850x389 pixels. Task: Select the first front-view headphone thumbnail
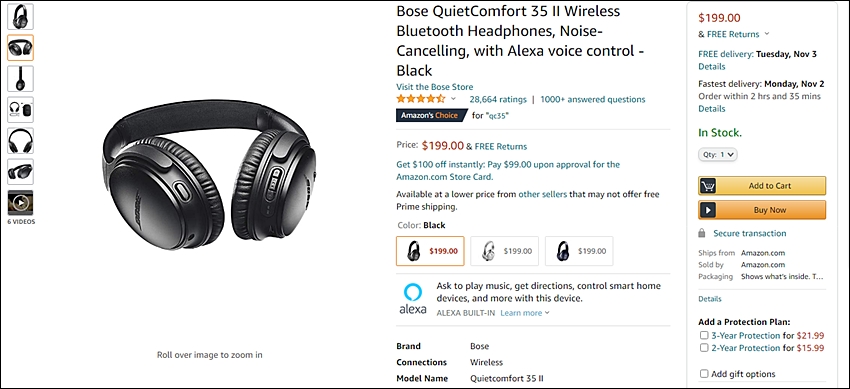(20, 17)
